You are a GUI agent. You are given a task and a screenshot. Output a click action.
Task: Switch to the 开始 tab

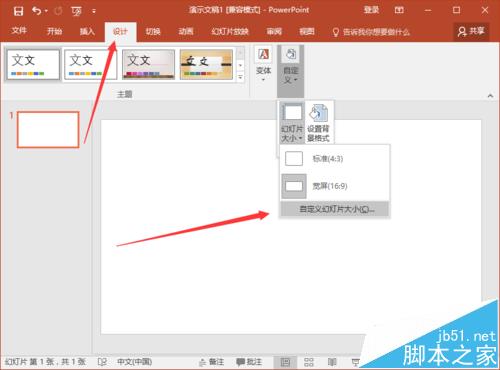click(54, 31)
